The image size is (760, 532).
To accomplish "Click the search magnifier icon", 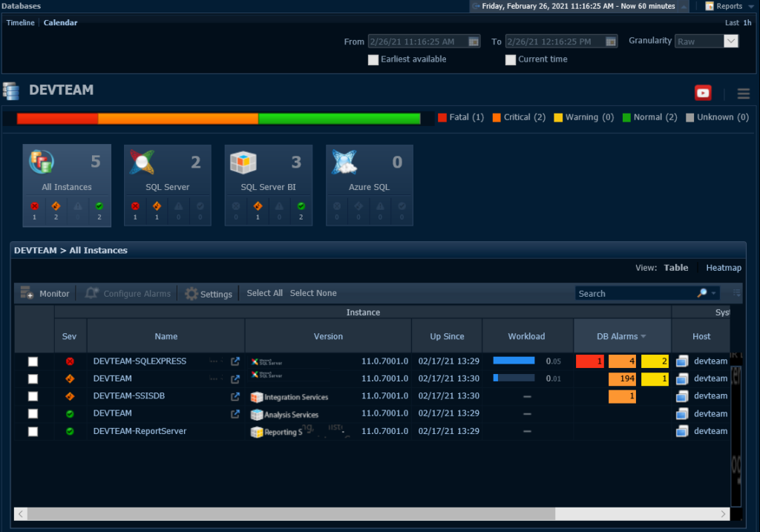I will pyautogui.click(x=701, y=293).
